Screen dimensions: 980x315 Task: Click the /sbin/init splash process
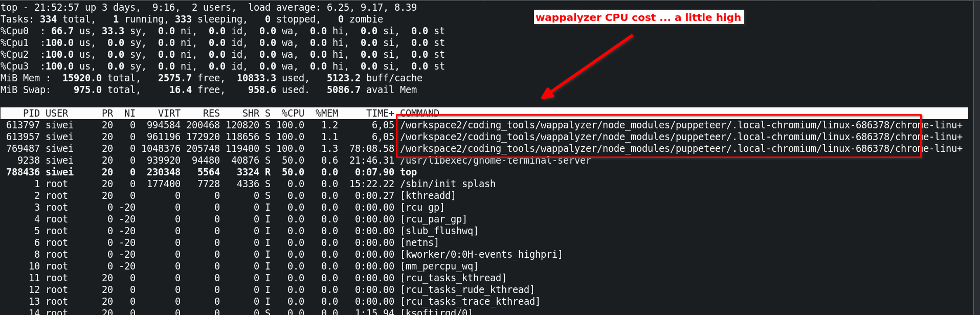pos(448,184)
